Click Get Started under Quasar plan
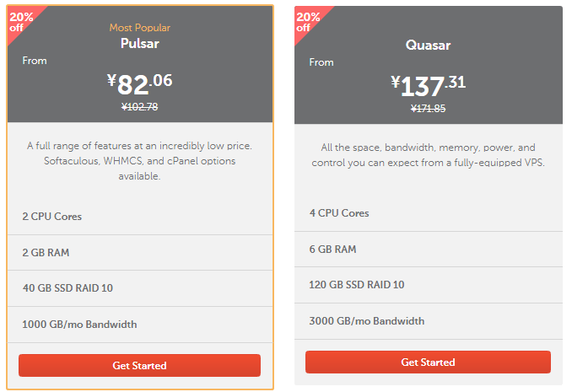572x392 pixels. point(428,362)
